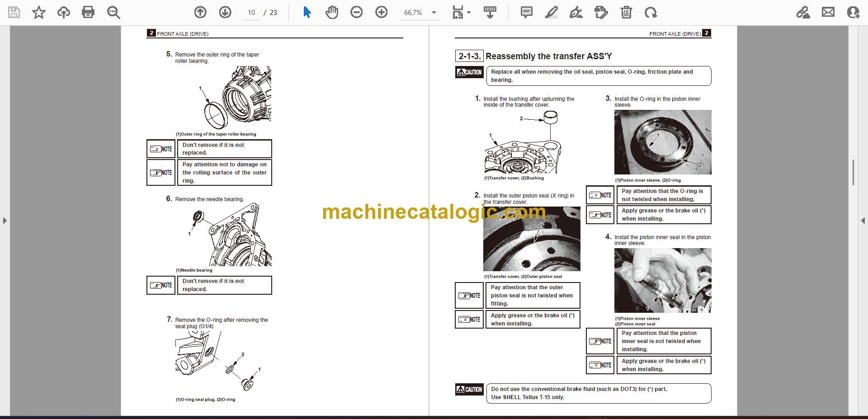This screenshot has width=868, height=419.
Task: Click caption '(1)Needle bearing'
Action: tap(194, 270)
